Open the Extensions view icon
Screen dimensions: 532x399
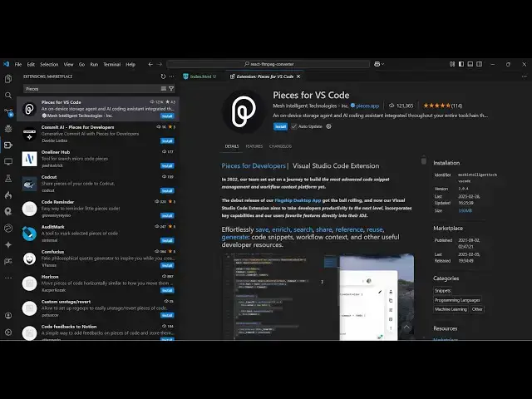click(8, 145)
